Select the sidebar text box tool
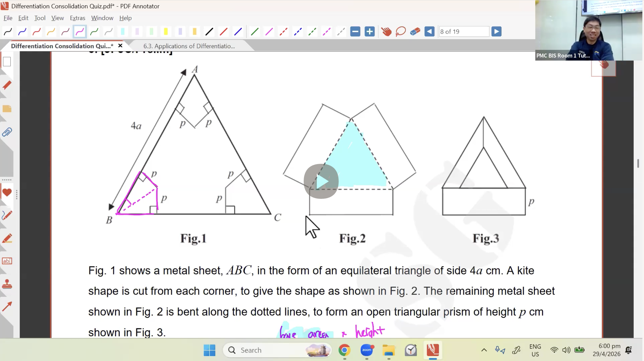644x361 pixels. point(7,261)
